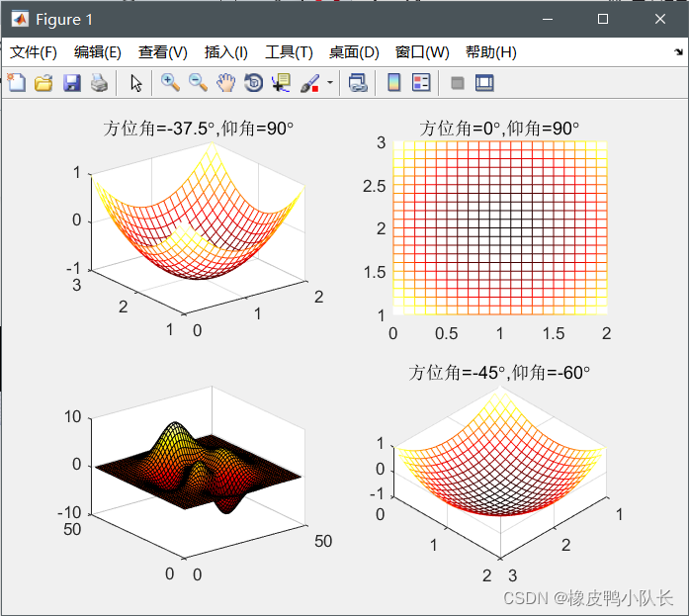Click the top-right flat grid plot

[x=499, y=227]
